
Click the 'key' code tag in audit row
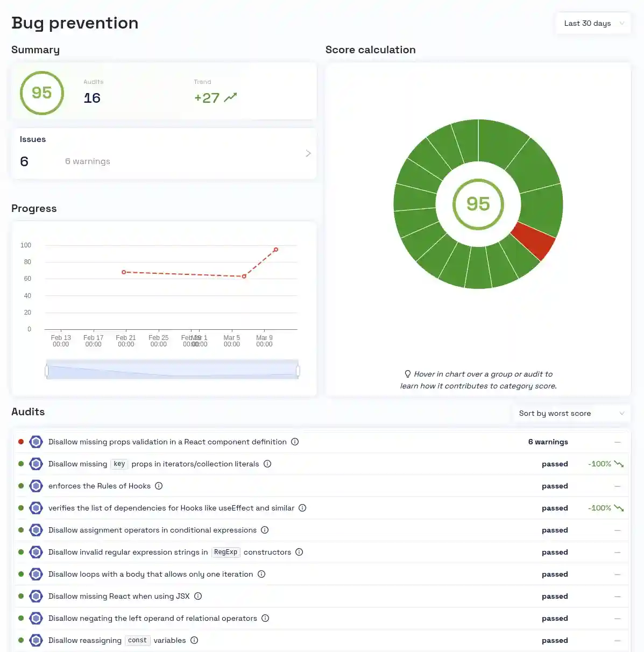click(x=119, y=464)
